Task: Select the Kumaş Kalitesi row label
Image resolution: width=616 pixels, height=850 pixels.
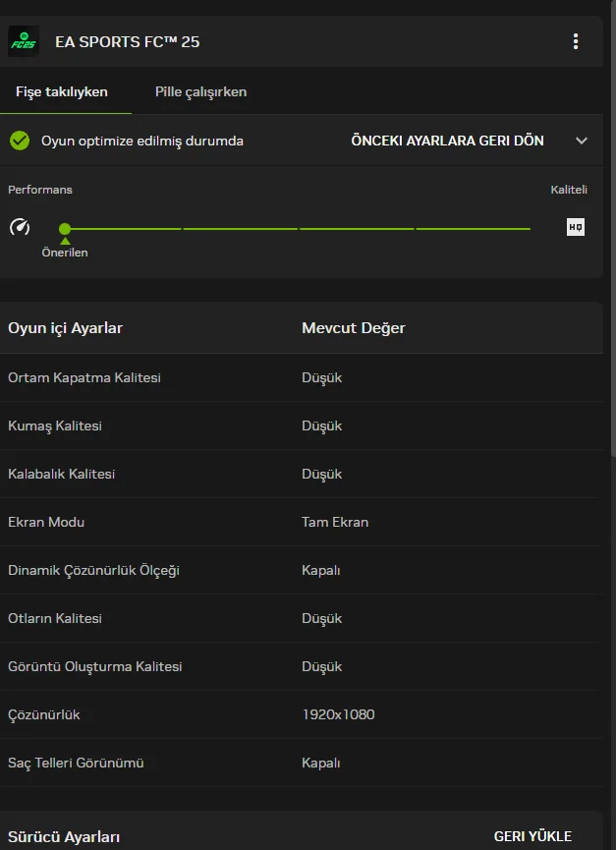Action: pyautogui.click(x=55, y=426)
